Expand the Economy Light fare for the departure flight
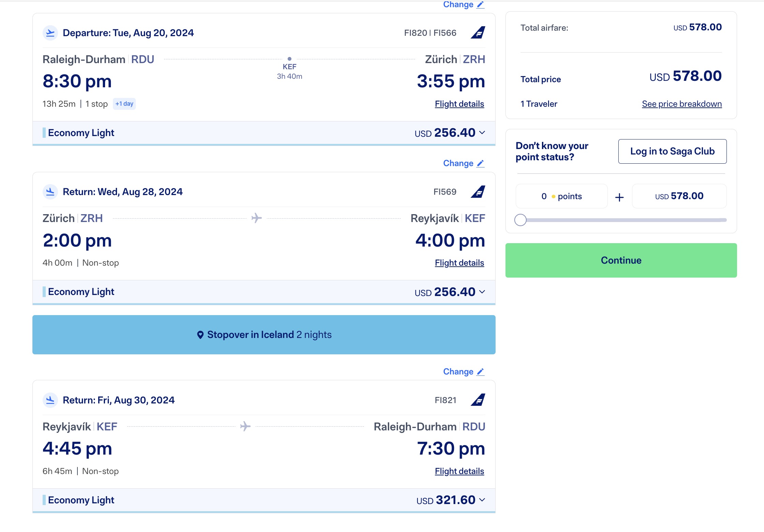The height and width of the screenshot is (532, 764). tap(482, 133)
